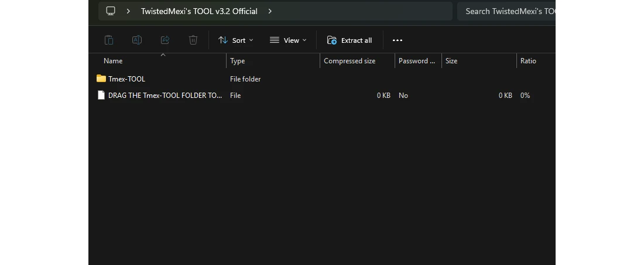Expand chevron after TwistedMexi's TOOL breadcrumb

click(x=270, y=11)
